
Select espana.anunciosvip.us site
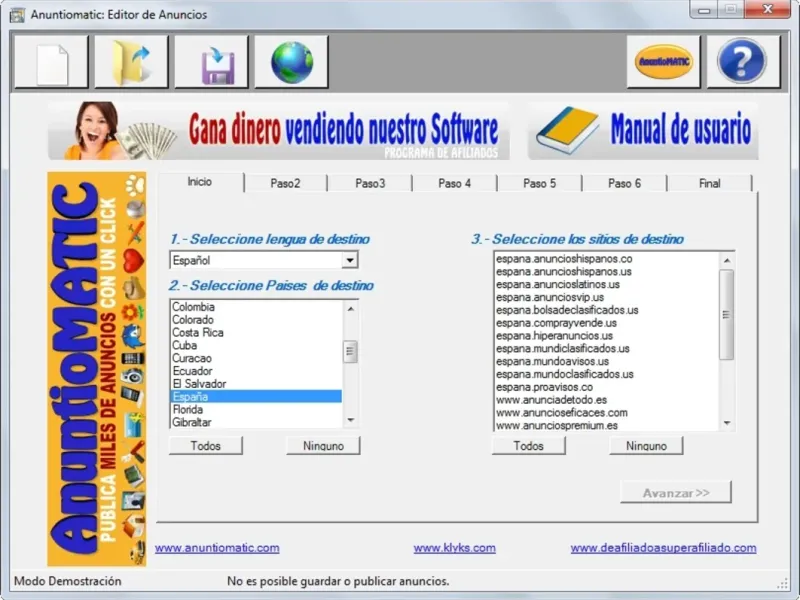tap(606, 297)
